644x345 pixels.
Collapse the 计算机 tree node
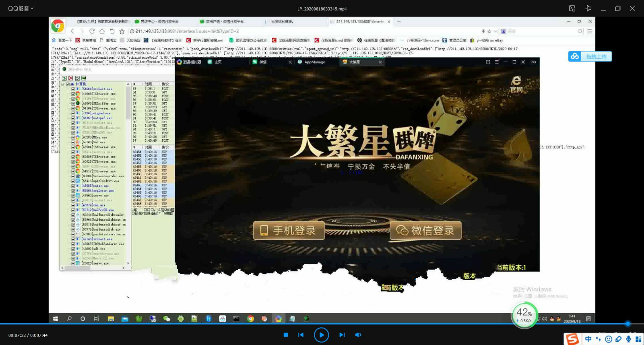[x=62, y=84]
